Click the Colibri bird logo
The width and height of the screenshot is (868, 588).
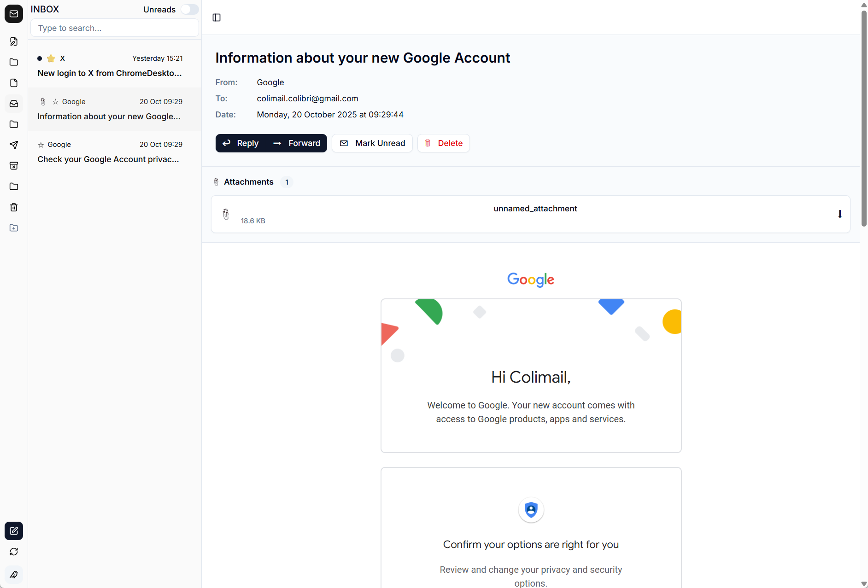click(x=14, y=575)
